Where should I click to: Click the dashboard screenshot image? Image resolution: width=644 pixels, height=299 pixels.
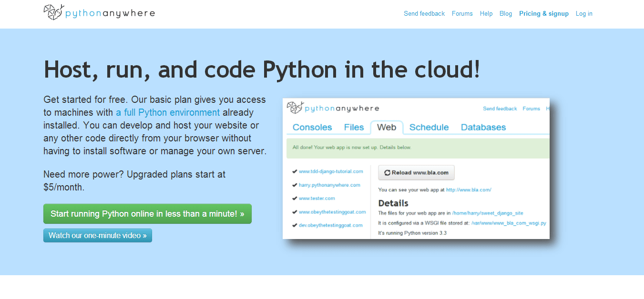click(416, 169)
